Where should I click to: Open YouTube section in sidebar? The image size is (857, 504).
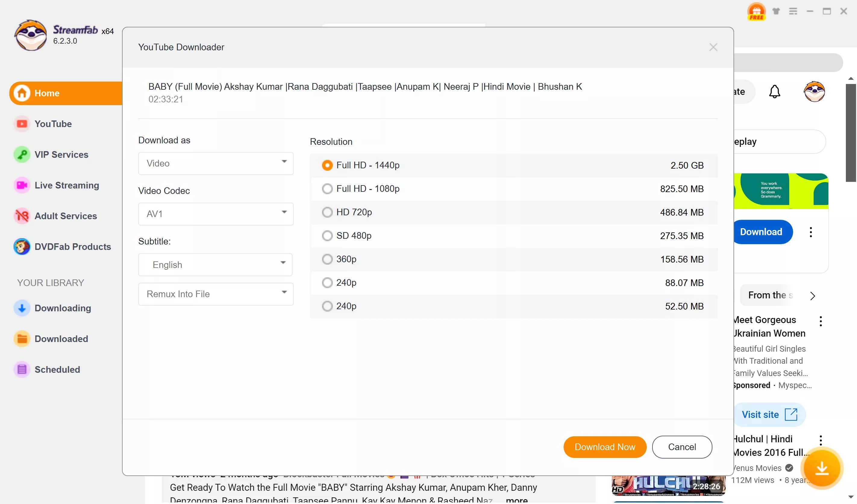(x=53, y=124)
